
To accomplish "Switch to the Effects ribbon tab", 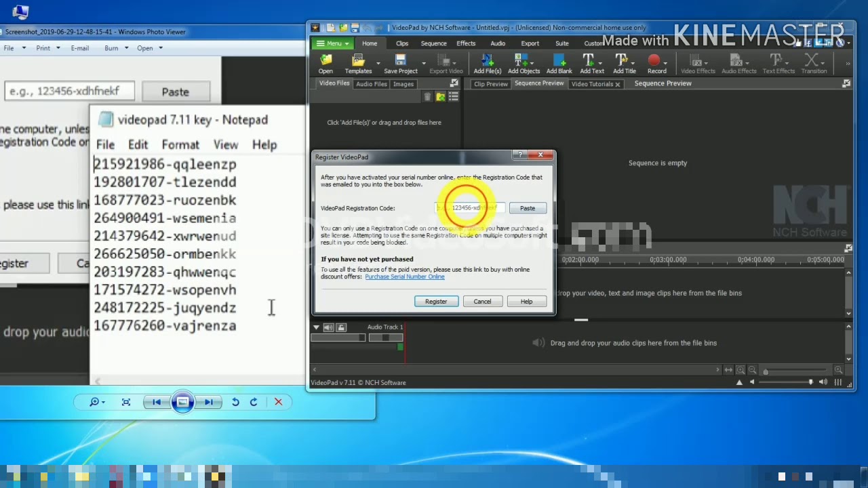I will tap(466, 43).
